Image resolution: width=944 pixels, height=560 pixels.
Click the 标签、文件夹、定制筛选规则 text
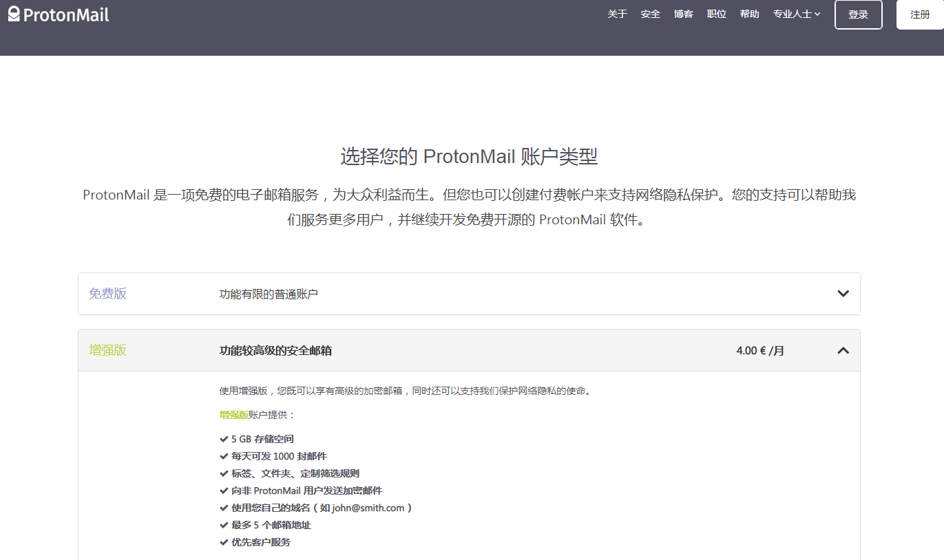[295, 473]
